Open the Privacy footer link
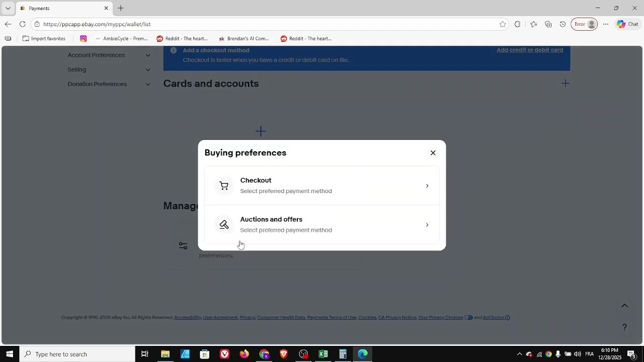644x362 pixels. 247,317
